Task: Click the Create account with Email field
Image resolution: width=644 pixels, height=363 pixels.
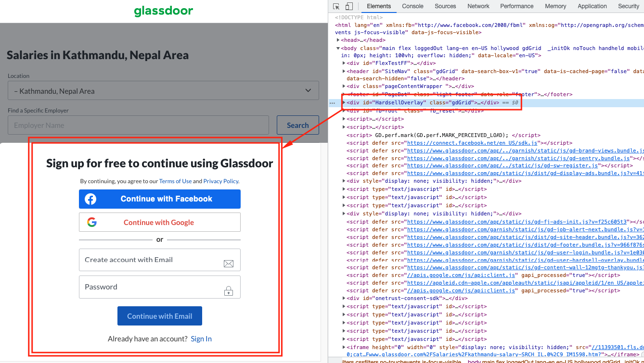Action: [x=160, y=260]
